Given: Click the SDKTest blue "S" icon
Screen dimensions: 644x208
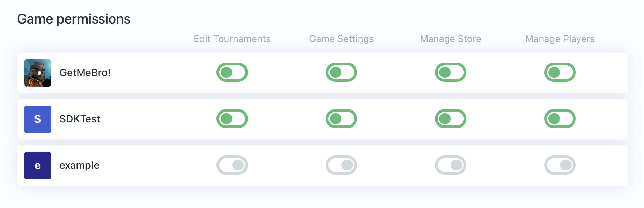Looking at the screenshot, I should (38, 119).
